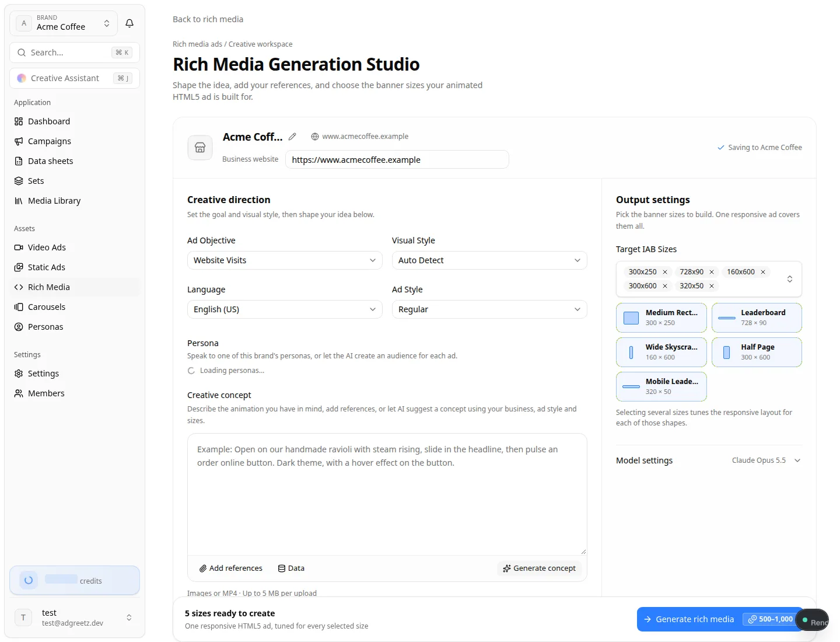This screenshot has width=840, height=642.
Task: Go to Dashboard in the sidebar
Action: tap(75, 121)
